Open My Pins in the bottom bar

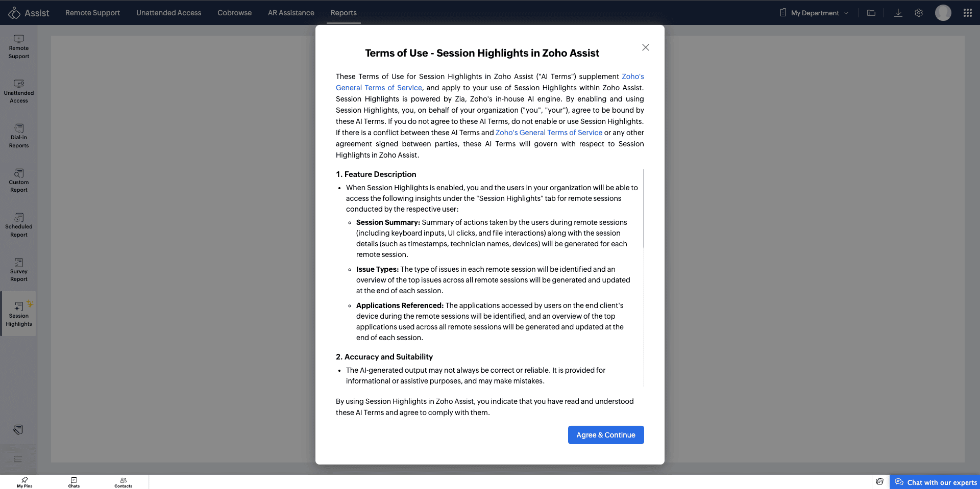tap(24, 482)
